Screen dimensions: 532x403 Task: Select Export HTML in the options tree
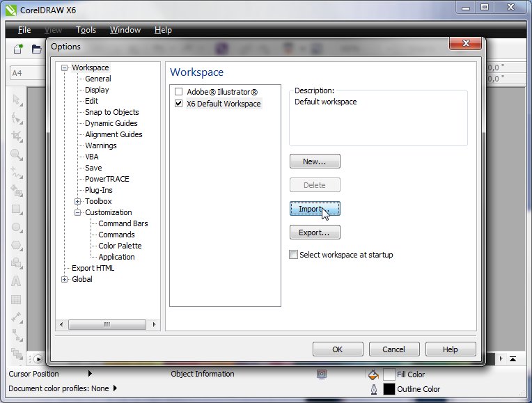pos(93,268)
